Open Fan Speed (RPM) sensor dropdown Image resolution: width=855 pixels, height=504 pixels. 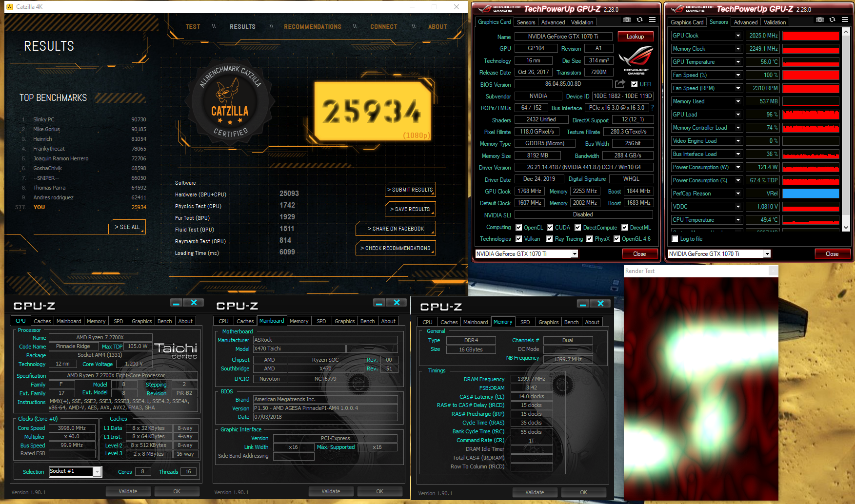coord(738,88)
